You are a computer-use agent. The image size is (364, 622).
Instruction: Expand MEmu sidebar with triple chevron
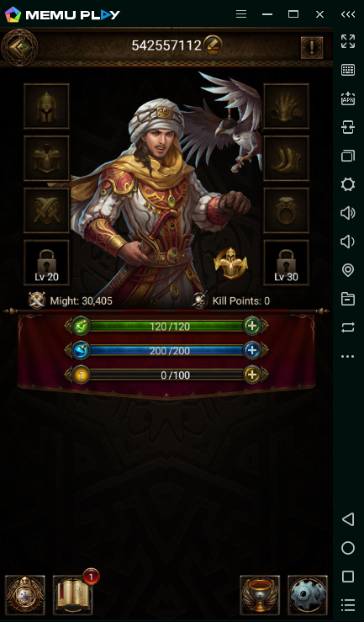point(348,14)
